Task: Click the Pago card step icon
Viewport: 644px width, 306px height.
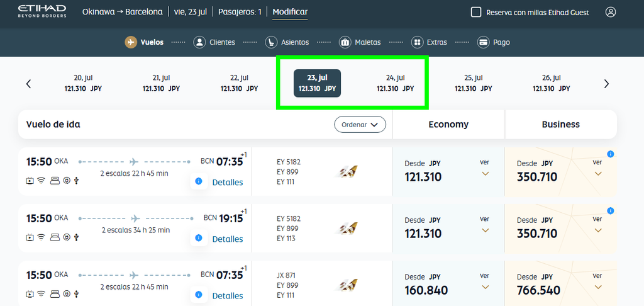Action: [483, 42]
